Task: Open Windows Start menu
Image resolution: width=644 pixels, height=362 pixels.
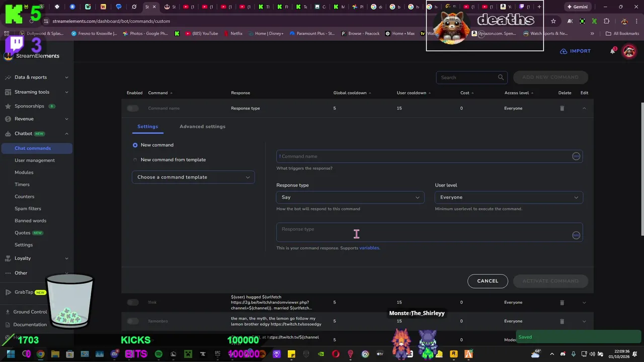Action: click(11, 354)
